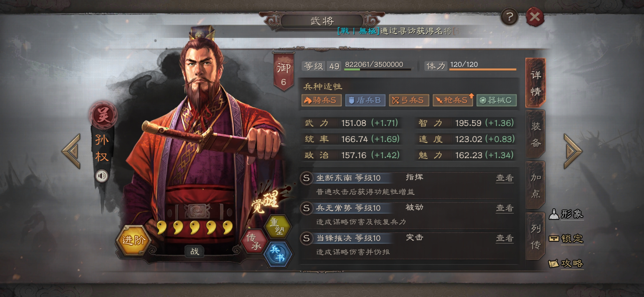
Task: Toggle 锁定 lock for this general
Action: [x=566, y=238]
